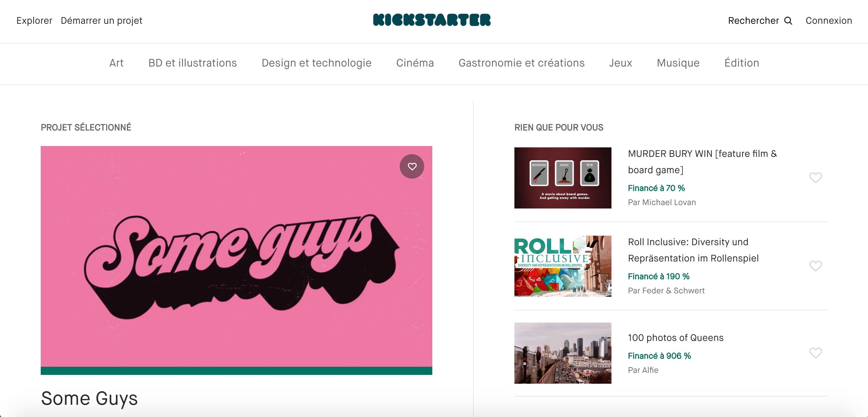The width and height of the screenshot is (868, 417).
Task: Save Some Guys project with heart
Action: coord(412,166)
